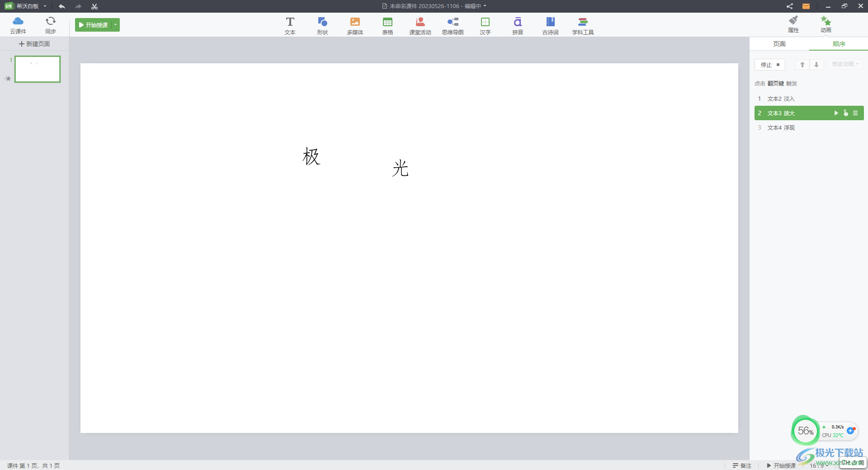Select slide 1 thumbnail
Viewport: 868px width, 470px height.
38,69
